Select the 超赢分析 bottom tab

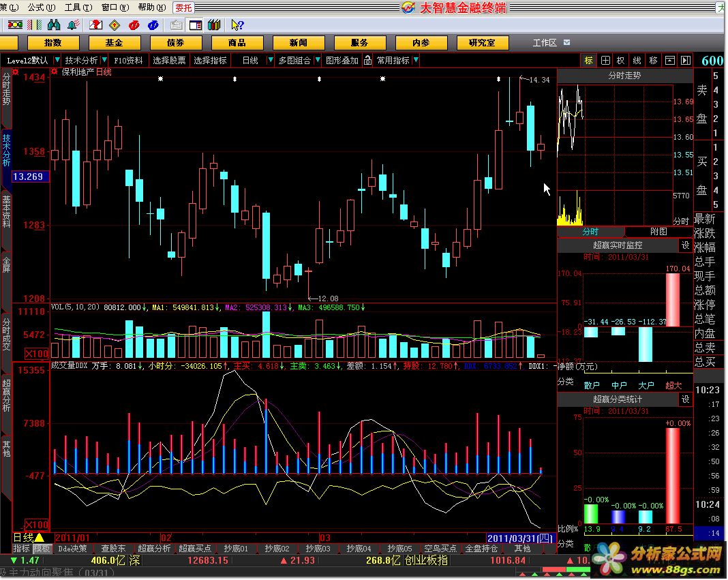pyautogui.click(x=154, y=549)
